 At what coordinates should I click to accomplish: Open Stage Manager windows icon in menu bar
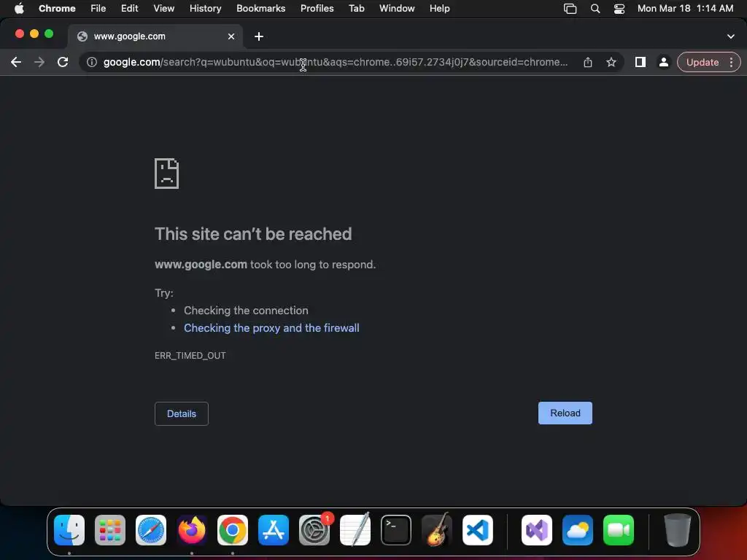tap(570, 9)
